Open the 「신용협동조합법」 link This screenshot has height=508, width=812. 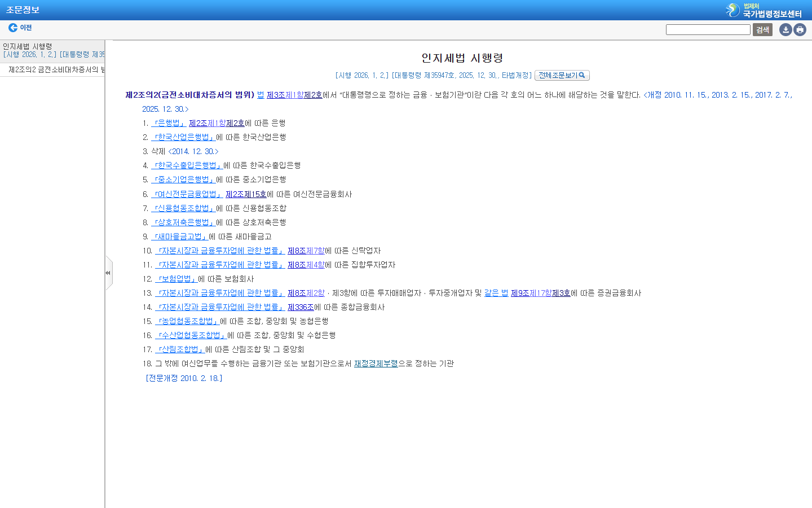pyautogui.click(x=183, y=208)
